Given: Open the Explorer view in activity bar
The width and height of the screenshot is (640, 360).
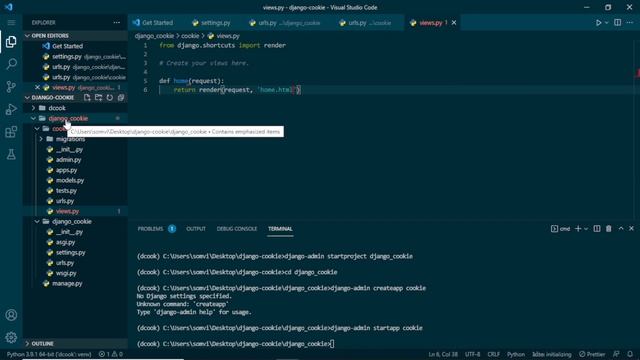Looking at the screenshot, I should (x=11, y=42).
